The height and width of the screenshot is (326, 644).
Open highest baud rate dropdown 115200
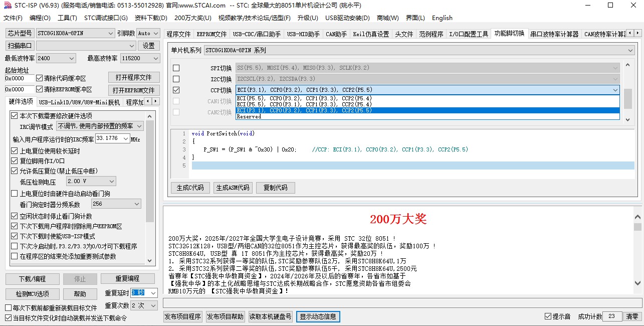[x=140, y=58]
